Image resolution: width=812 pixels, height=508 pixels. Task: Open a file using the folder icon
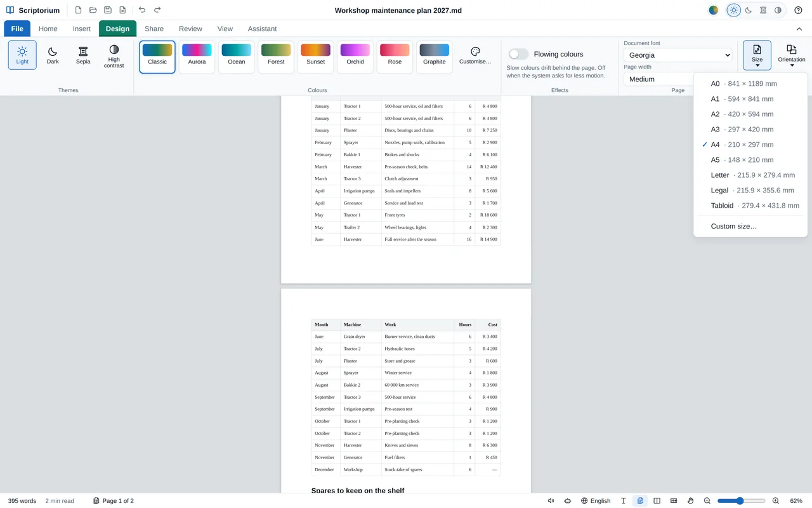pos(93,10)
